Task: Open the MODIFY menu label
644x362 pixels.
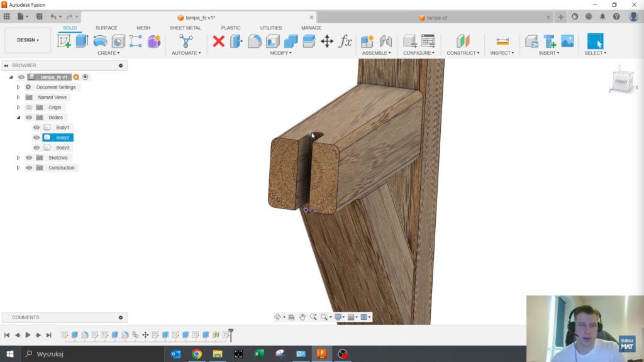Action: 280,53
